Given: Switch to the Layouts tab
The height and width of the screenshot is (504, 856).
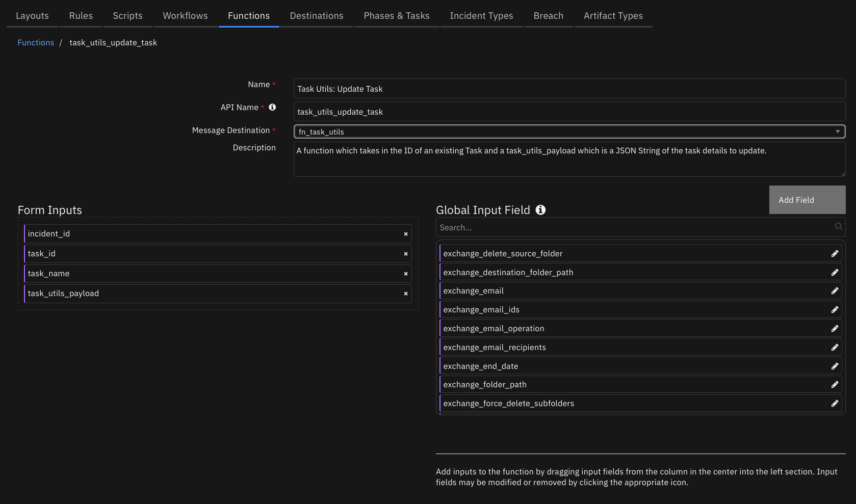Looking at the screenshot, I should tap(32, 16).
